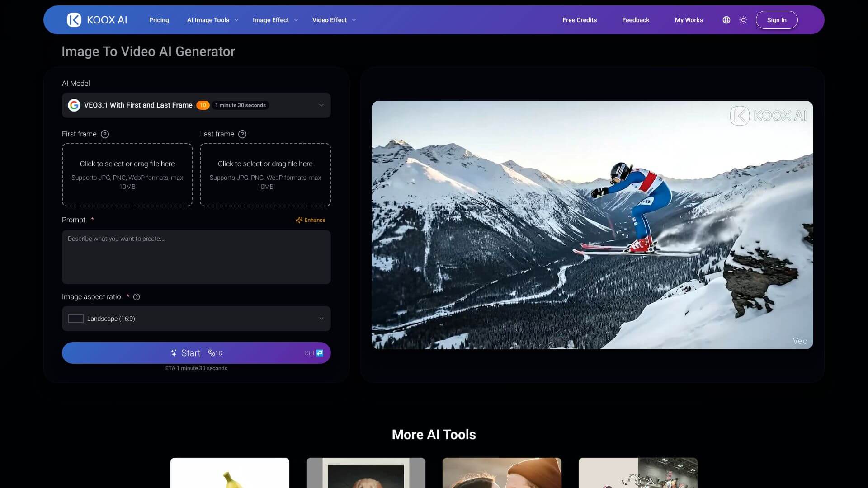The height and width of the screenshot is (488, 868).
Task: Toggle between light and dark theme
Action: (743, 19)
